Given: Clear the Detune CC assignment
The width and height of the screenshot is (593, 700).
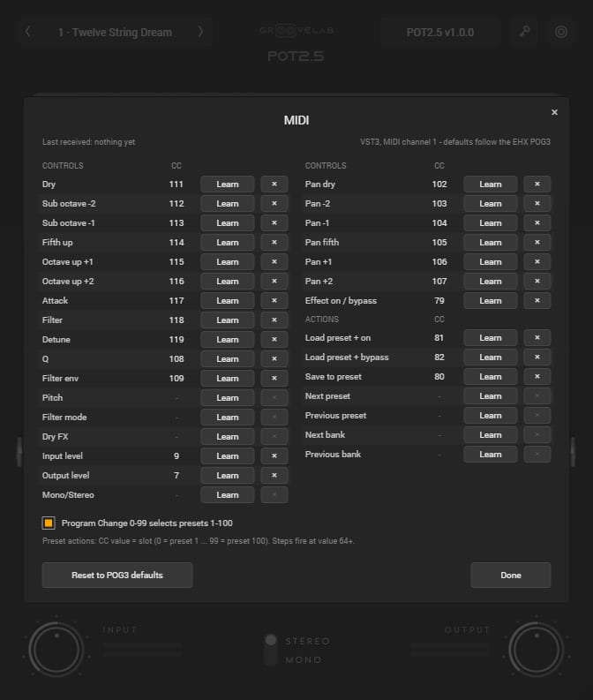Looking at the screenshot, I should click(x=274, y=339).
